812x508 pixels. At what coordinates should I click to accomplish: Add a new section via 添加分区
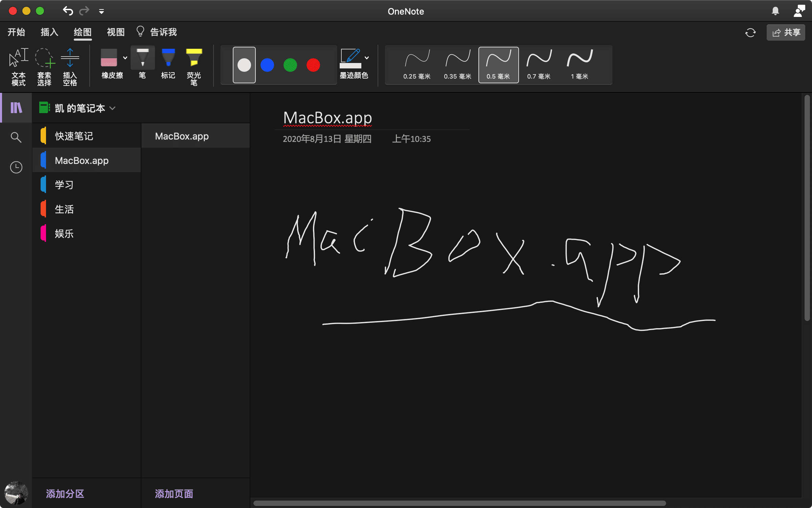click(x=65, y=494)
